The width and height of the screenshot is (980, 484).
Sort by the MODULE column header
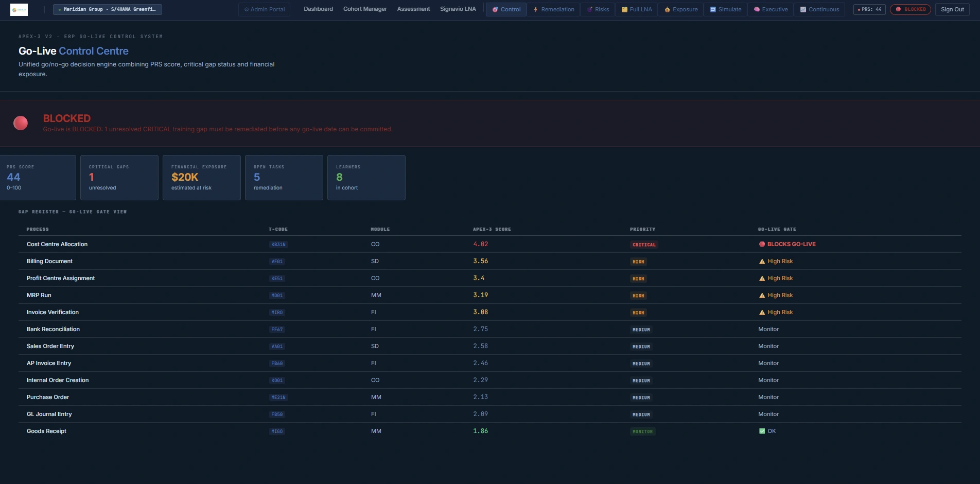click(380, 229)
